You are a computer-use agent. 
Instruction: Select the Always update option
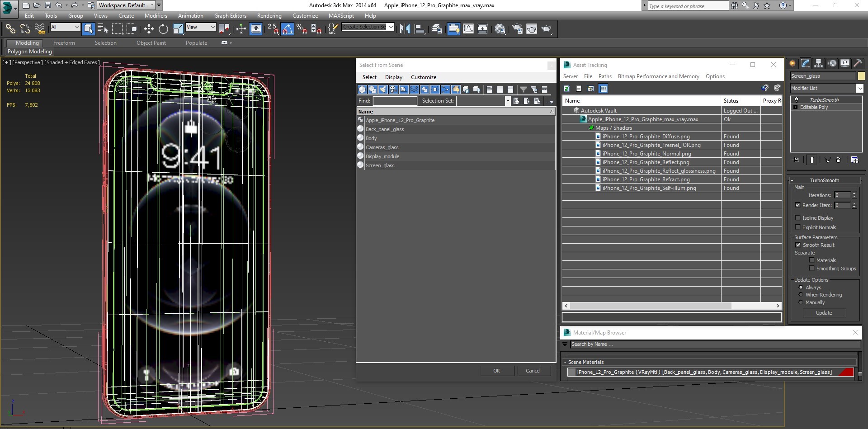click(x=801, y=288)
